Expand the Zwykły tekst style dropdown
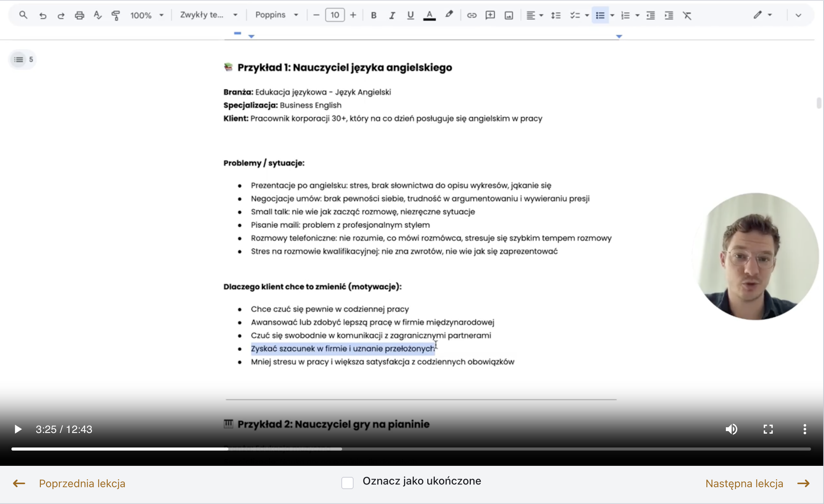Viewport: 824px width, 504px height. click(209, 15)
